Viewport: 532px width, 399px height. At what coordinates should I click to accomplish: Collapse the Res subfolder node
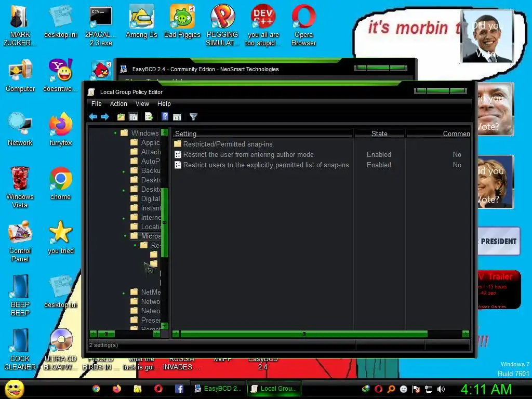click(135, 245)
